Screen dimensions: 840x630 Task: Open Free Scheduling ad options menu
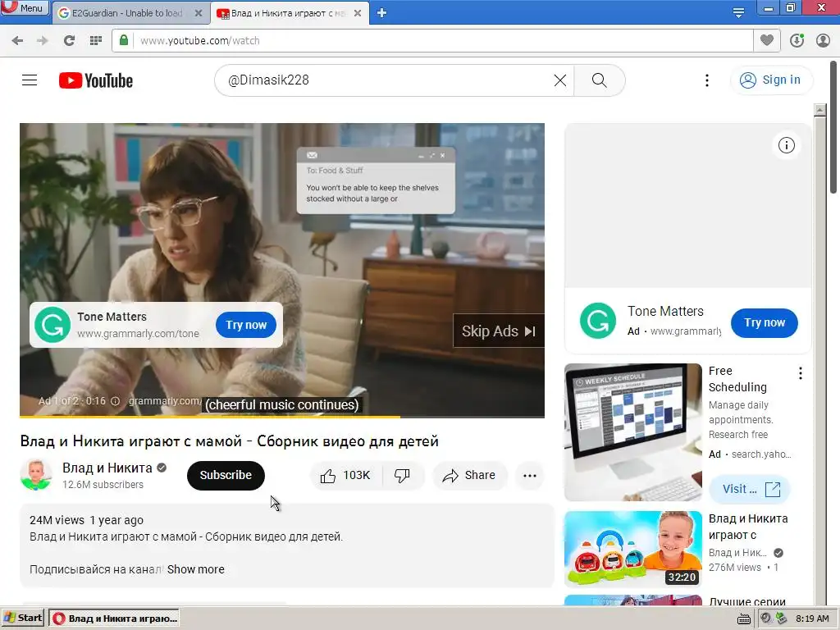pyautogui.click(x=801, y=373)
